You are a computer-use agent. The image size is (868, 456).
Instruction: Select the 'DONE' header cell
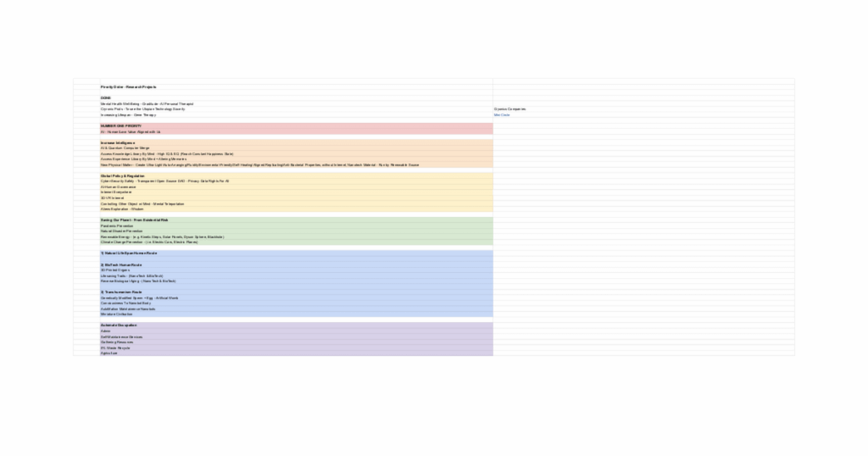296,98
